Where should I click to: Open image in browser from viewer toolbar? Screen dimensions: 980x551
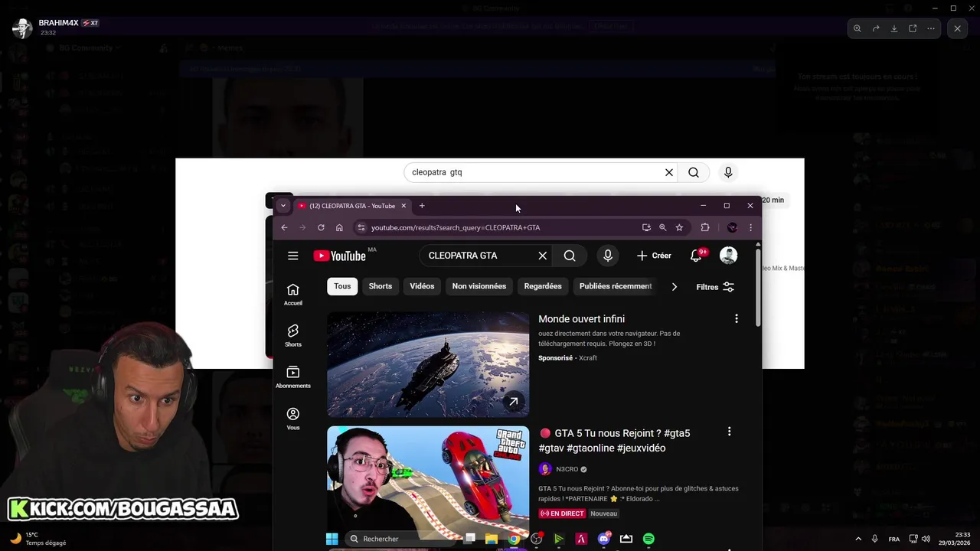point(913,28)
